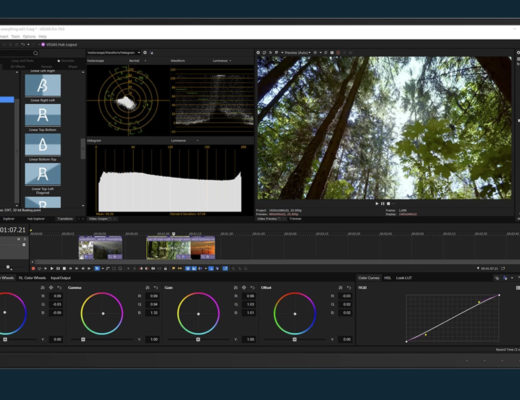
Task: Open the waveform Luminance dropdown
Action: 222,61
